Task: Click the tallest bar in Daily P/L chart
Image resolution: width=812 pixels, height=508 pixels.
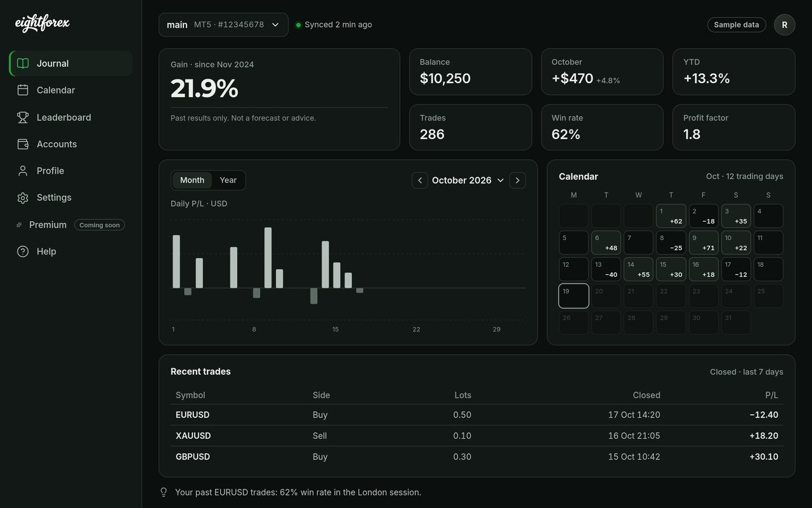Action: [x=268, y=258]
